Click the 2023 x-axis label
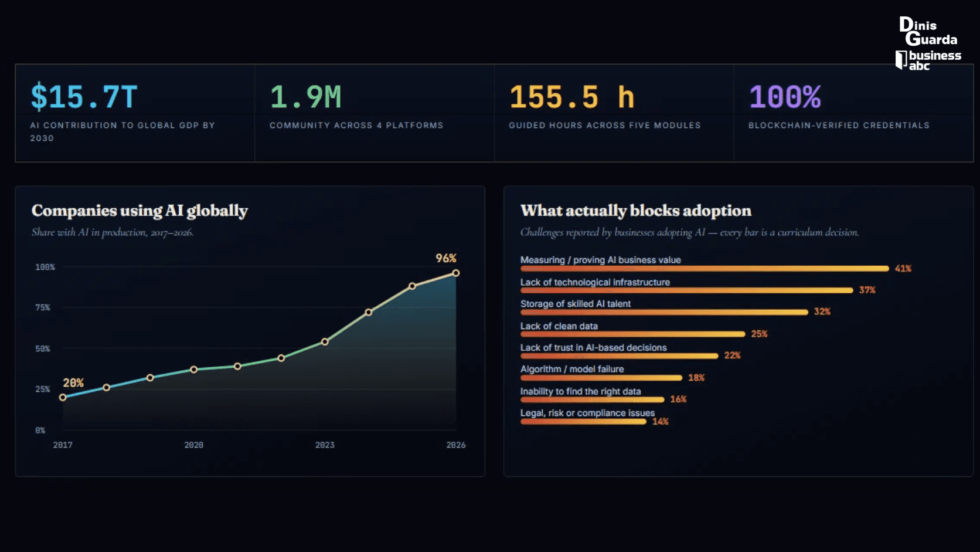The image size is (980, 552). tap(325, 445)
